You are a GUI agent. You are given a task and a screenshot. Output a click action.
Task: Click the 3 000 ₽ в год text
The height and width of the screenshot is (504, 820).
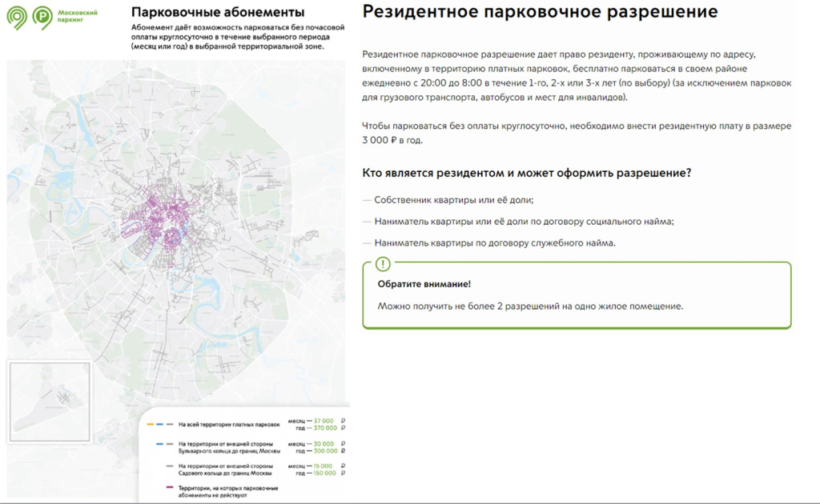392,140
